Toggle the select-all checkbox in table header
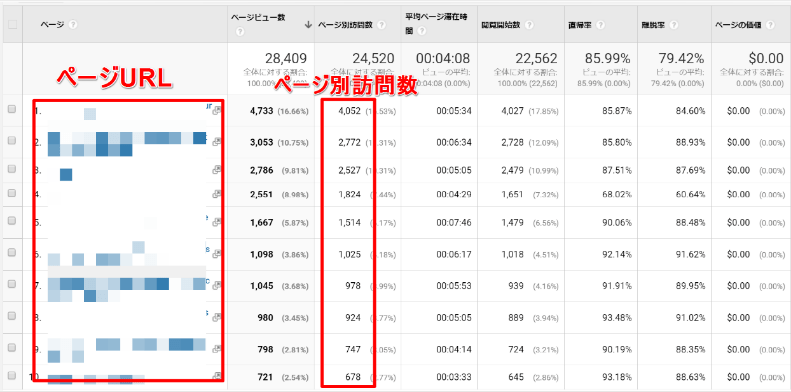 click(12, 24)
